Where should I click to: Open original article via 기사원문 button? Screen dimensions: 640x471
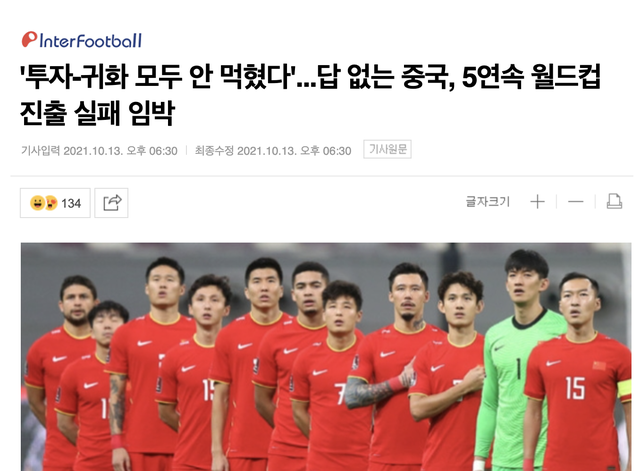point(387,149)
